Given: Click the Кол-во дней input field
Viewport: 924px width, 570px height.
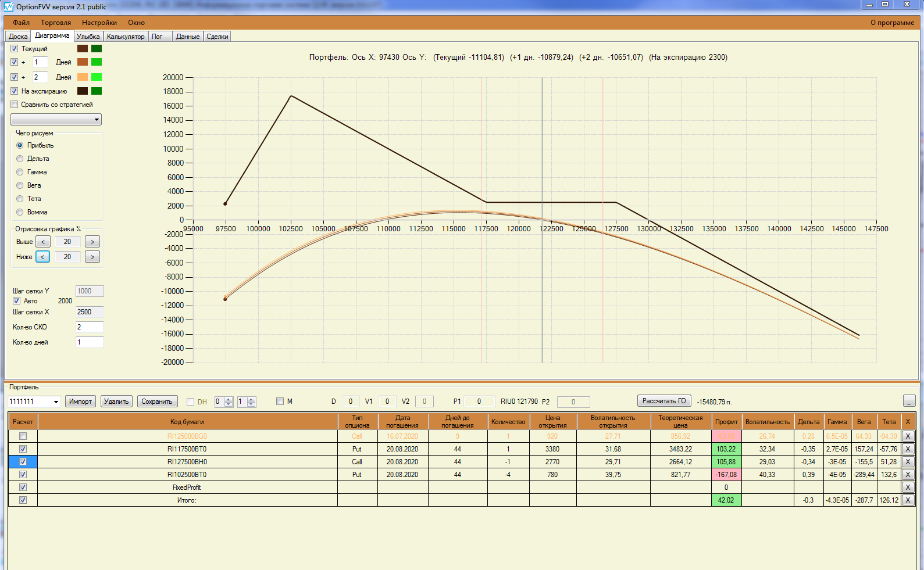Looking at the screenshot, I should coord(90,342).
